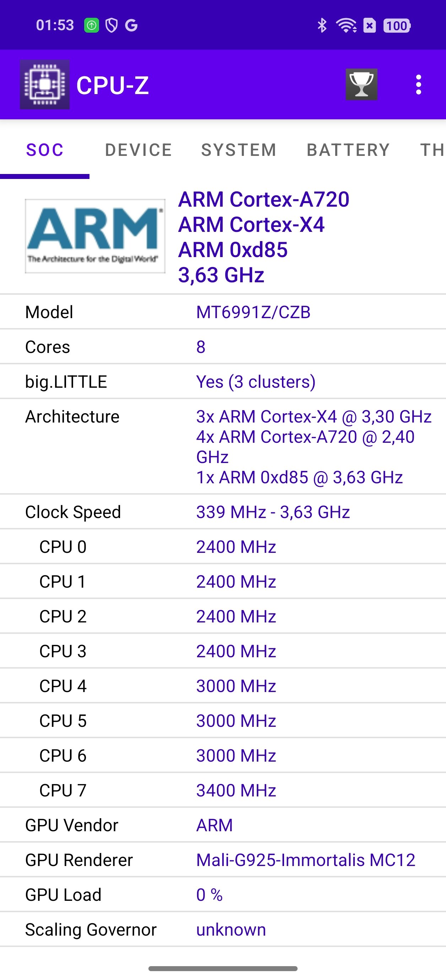Tap the CPU 7 3400 MHz row
The height and width of the screenshot is (980, 446).
click(x=223, y=790)
